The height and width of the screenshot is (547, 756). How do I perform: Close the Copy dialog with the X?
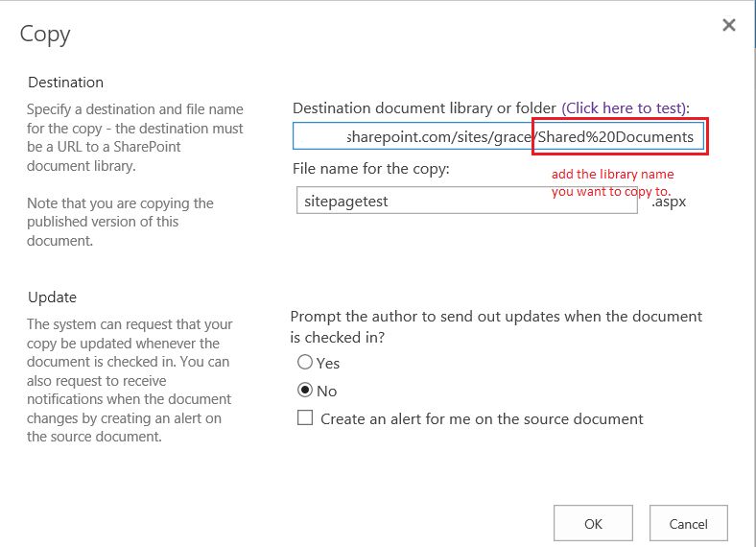point(728,25)
